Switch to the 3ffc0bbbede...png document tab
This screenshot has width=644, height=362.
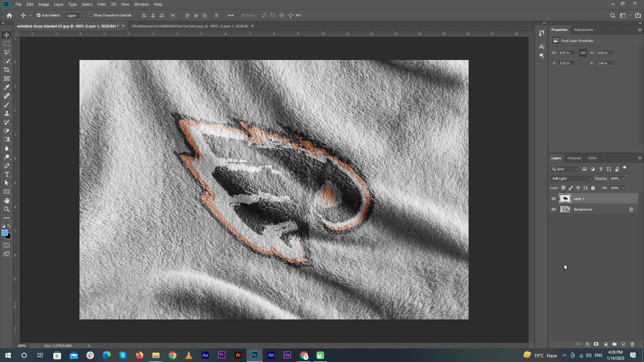coord(190,26)
